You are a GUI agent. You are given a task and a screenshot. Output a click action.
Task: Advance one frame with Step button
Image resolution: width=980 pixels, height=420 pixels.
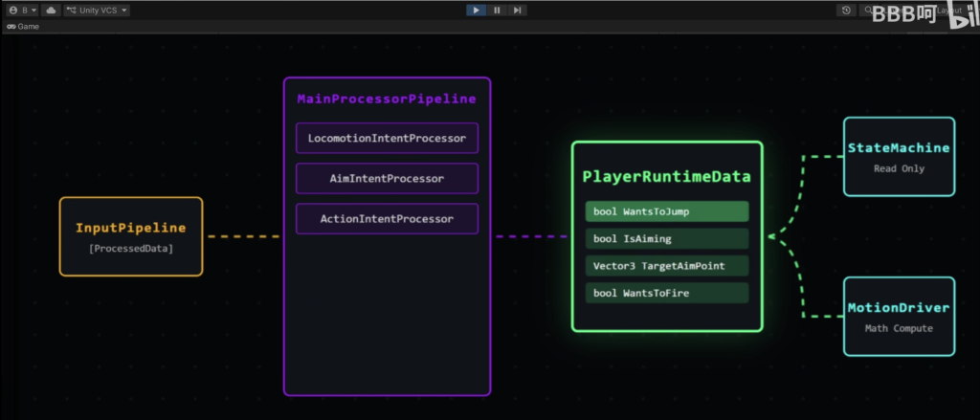517,10
